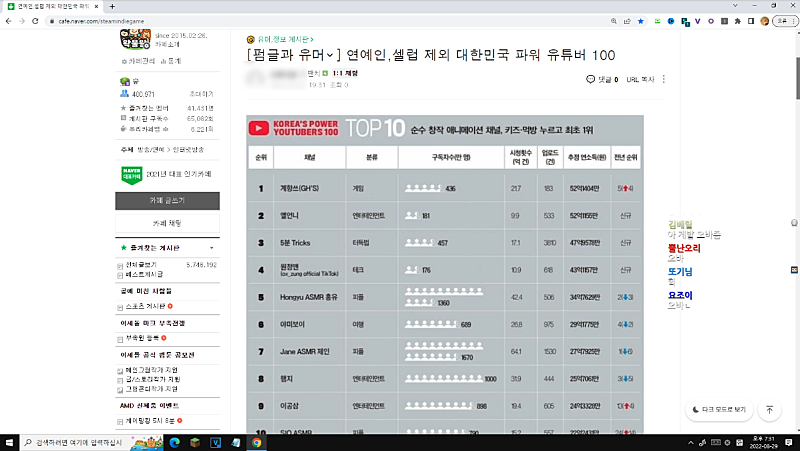Open the Minecraft block taskbar icon
Image resolution: width=800 pixels, height=451 pixels.
click(x=195, y=443)
